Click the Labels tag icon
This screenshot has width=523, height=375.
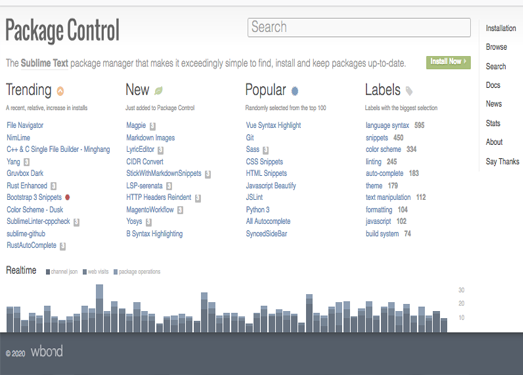tap(409, 90)
